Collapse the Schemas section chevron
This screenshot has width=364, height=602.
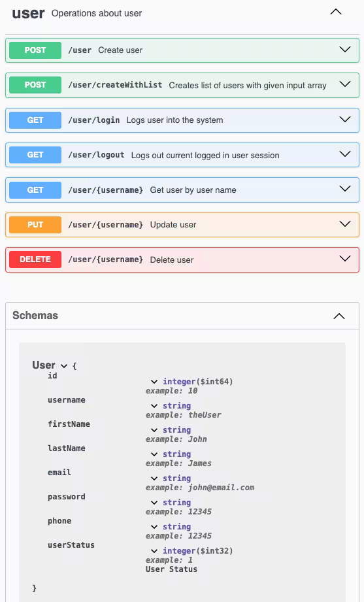(339, 316)
